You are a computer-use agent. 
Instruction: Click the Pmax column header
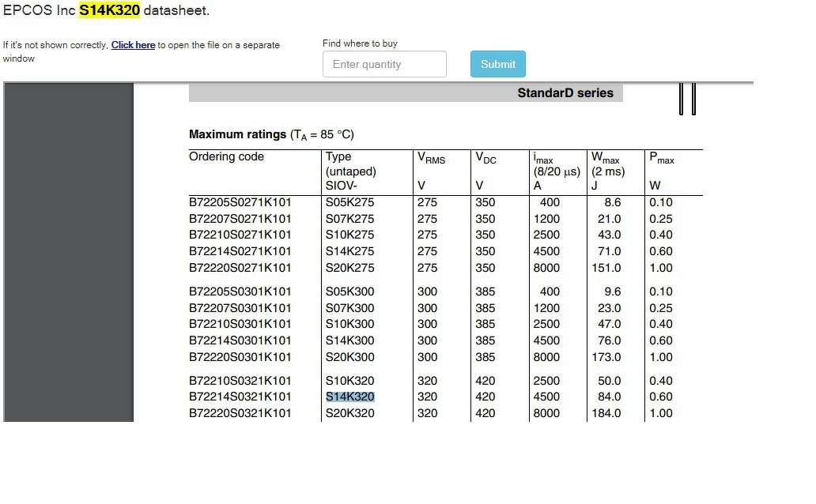pos(662,158)
